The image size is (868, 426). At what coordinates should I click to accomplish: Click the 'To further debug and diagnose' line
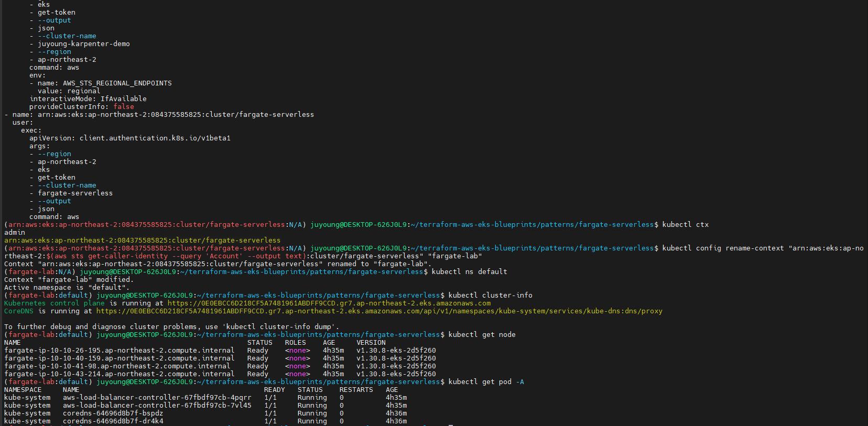(x=172, y=327)
